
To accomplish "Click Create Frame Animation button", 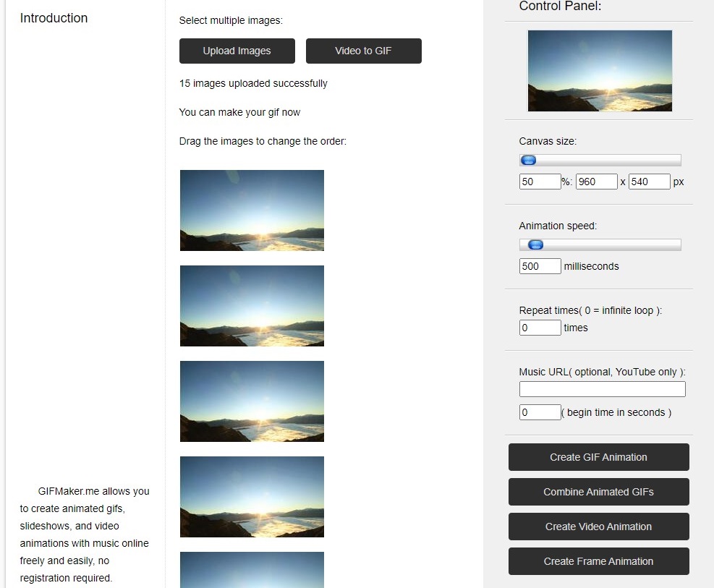I will coord(598,561).
